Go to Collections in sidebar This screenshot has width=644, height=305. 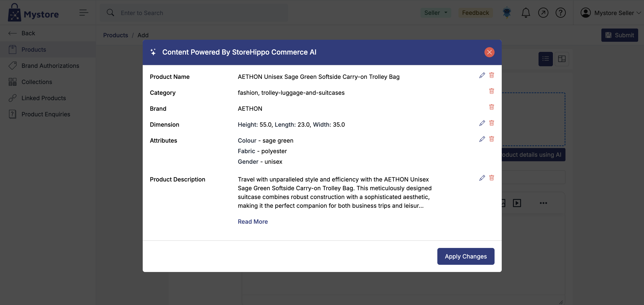37,82
